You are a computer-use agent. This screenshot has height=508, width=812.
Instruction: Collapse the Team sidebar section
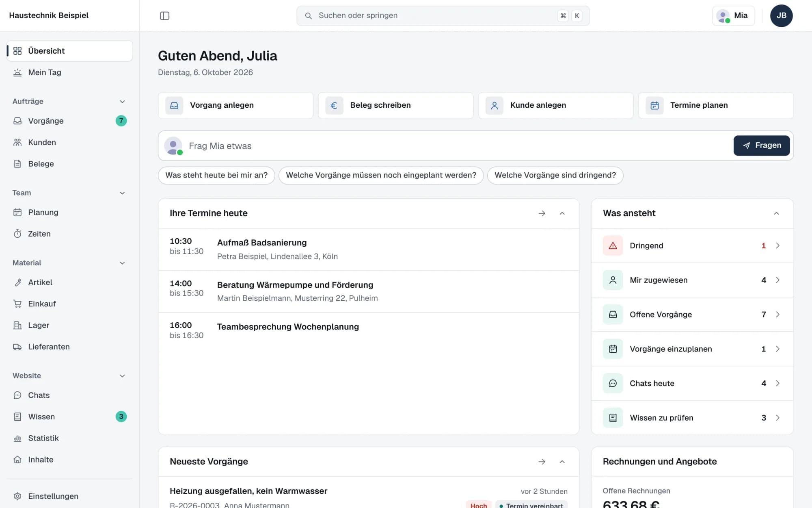coord(122,193)
